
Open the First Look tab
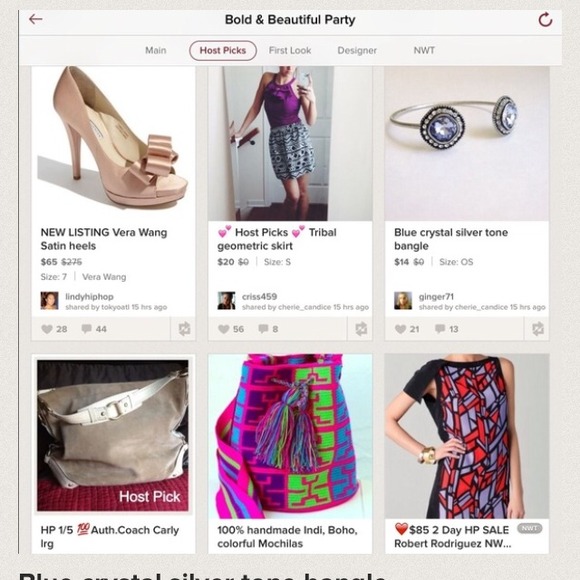pos(290,50)
